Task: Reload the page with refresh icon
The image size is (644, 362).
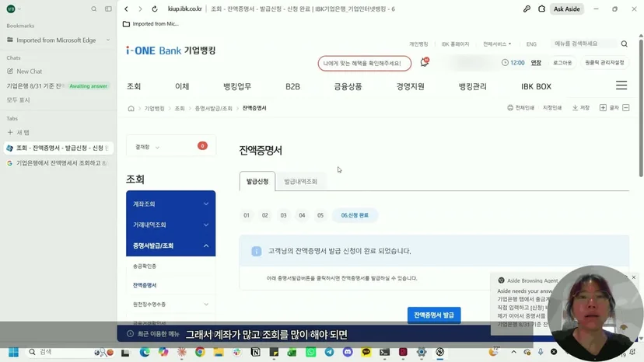Action: (x=155, y=9)
